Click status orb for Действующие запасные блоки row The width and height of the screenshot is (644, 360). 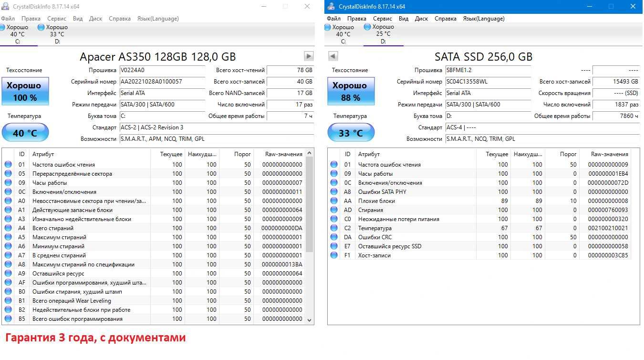coord(8,210)
